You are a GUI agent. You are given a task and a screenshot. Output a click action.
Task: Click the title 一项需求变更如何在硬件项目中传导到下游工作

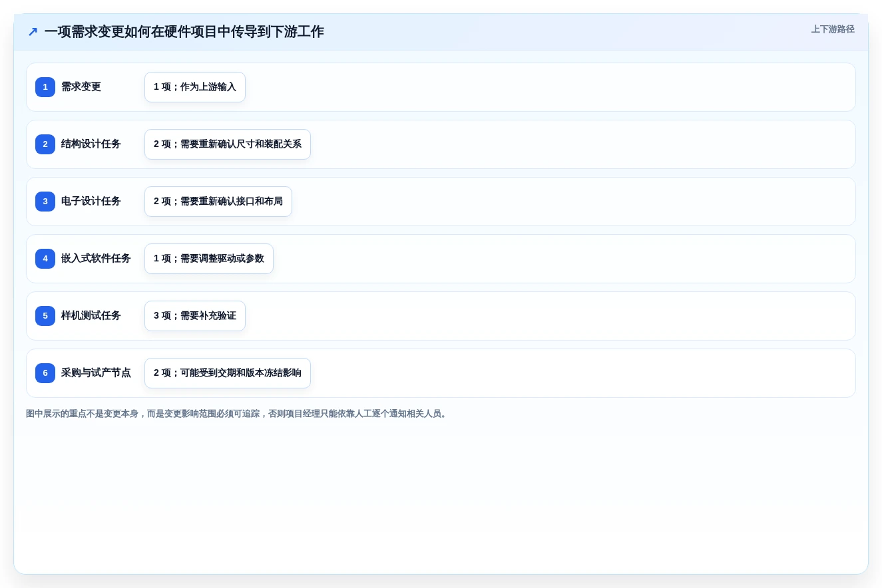[184, 32]
